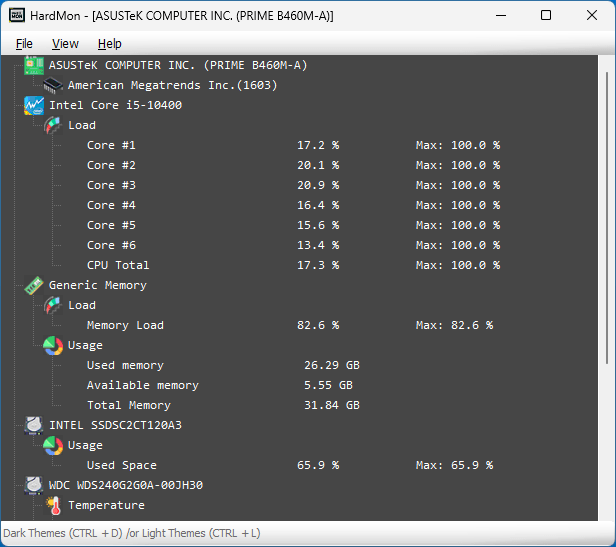
Task: Select the Generic Memory node
Action: (98, 286)
